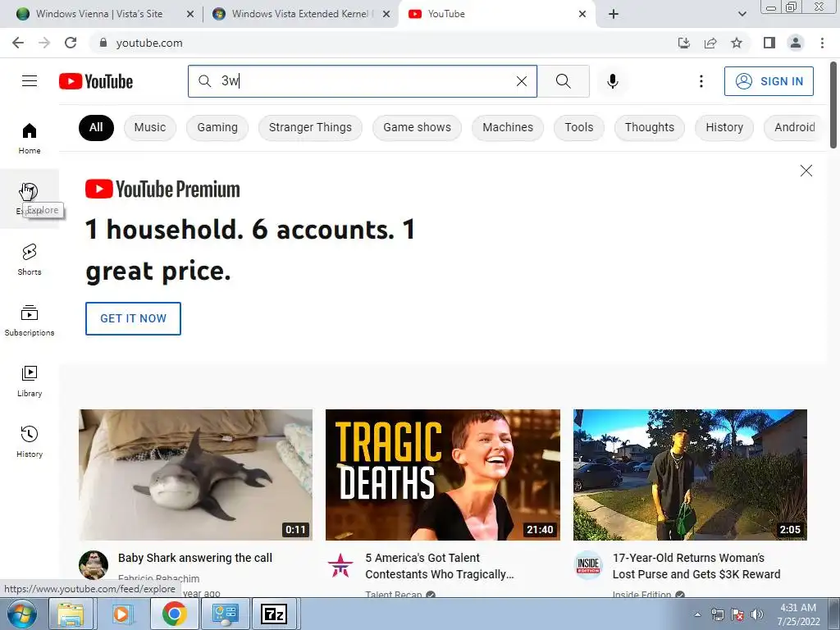Select the Music filter chip
This screenshot has height=630, width=840.
tap(150, 127)
